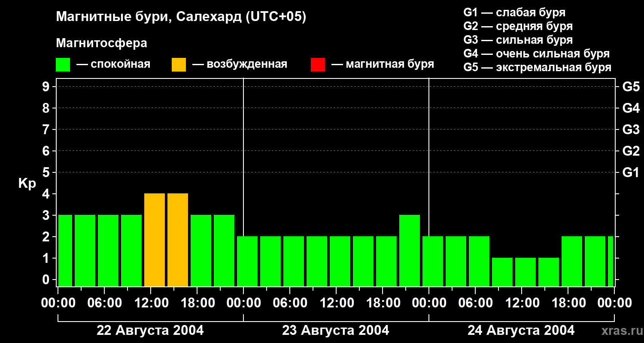Click the first green Kp 2 bar on 23 August

(247, 261)
